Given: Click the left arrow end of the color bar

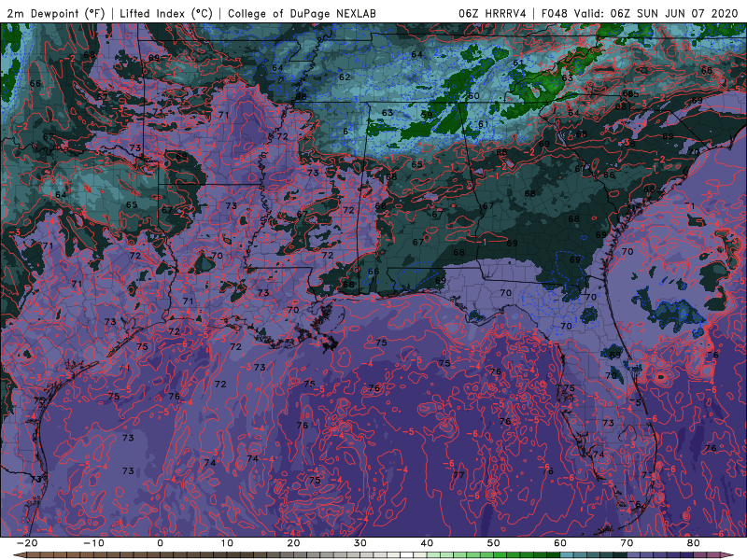Looking at the screenshot, I should pos(19,555).
